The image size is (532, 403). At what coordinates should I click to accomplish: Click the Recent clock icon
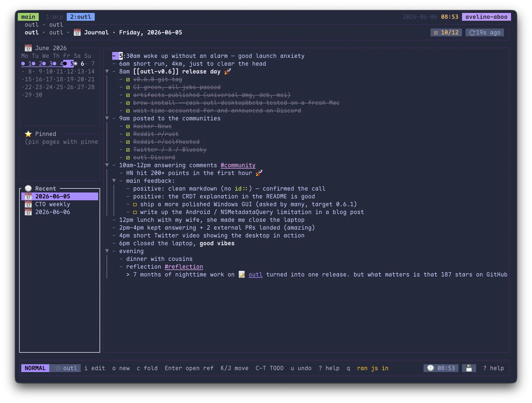pos(28,188)
